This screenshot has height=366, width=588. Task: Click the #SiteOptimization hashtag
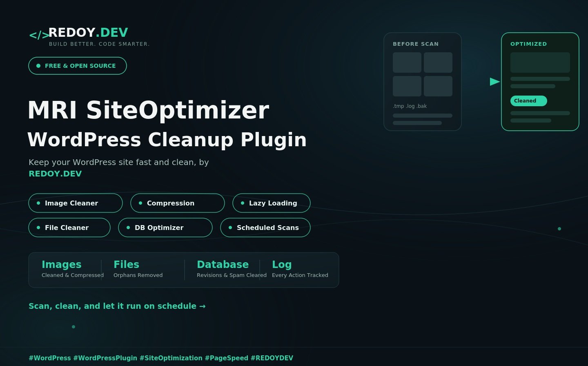tap(171, 358)
